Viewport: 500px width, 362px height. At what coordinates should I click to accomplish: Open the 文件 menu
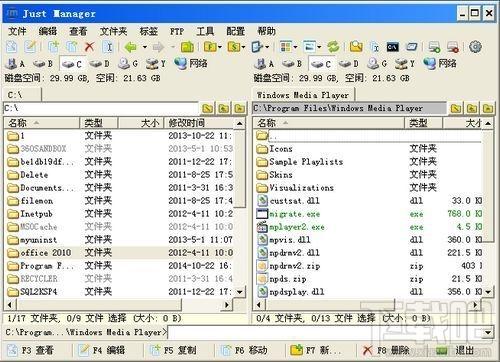(x=17, y=31)
